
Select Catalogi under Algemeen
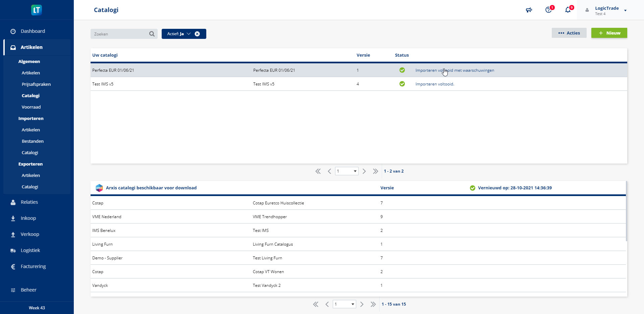31,96
